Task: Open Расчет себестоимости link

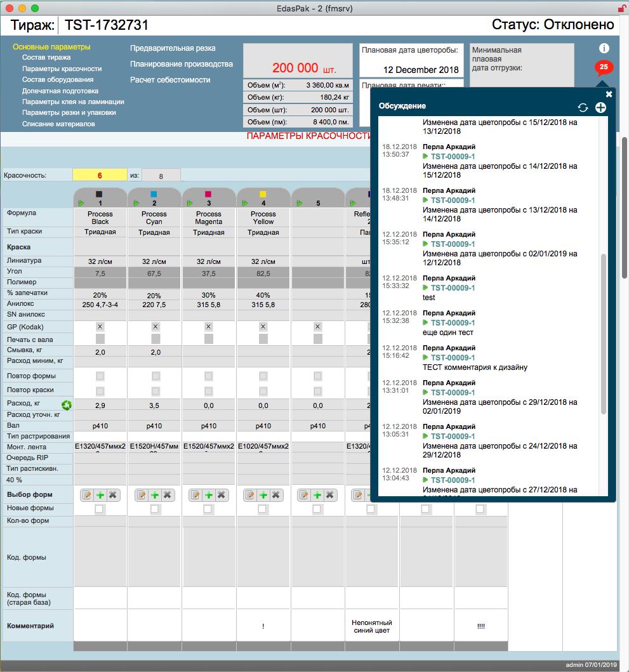Action: (170, 80)
